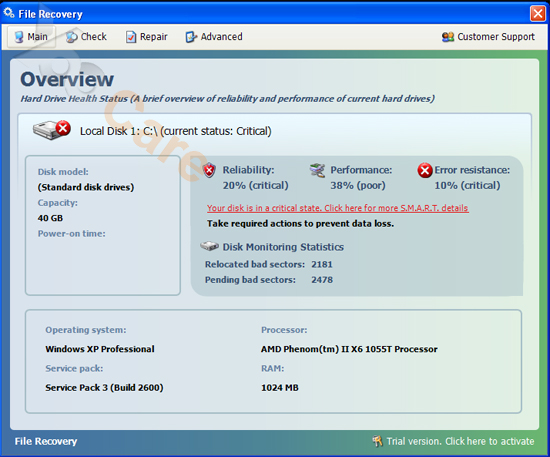Click the trial activation key icon
Viewport: 550px width, 457px height.
(x=377, y=441)
